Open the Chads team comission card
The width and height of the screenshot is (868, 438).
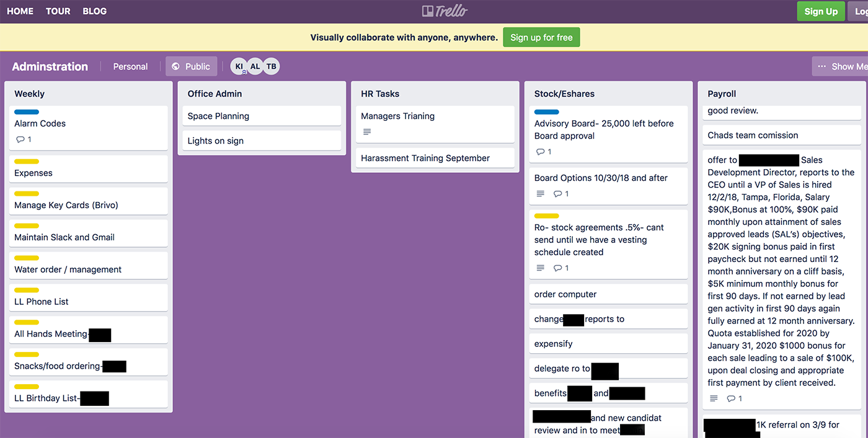[x=782, y=135]
